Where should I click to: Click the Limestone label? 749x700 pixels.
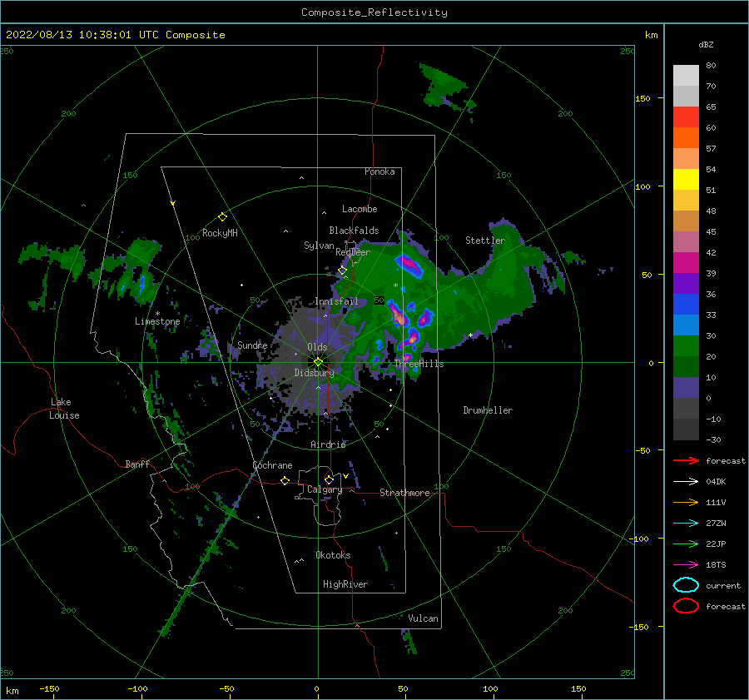point(157,321)
